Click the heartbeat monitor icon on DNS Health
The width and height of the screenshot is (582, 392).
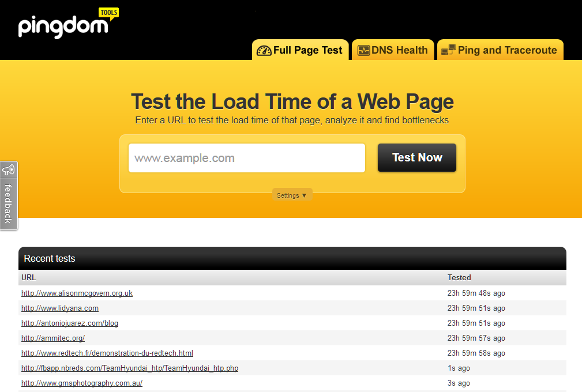[363, 50]
